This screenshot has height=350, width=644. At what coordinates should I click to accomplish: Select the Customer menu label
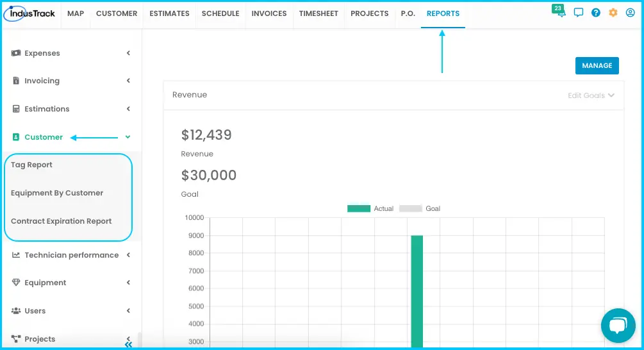(44, 137)
